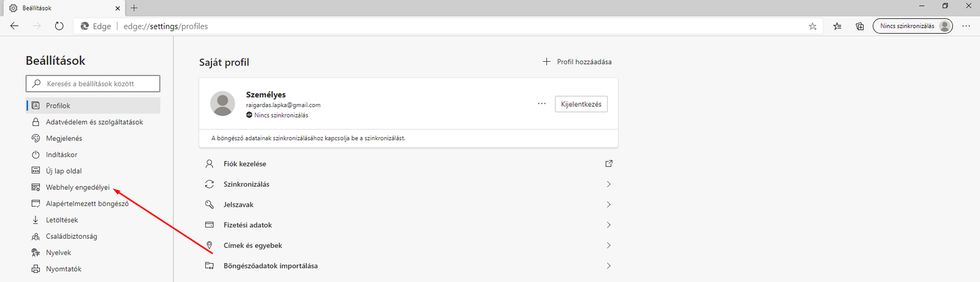980x282 pixels.
Task: Open Adatvédelem és szolgáltatások settings section
Action: [x=94, y=122]
